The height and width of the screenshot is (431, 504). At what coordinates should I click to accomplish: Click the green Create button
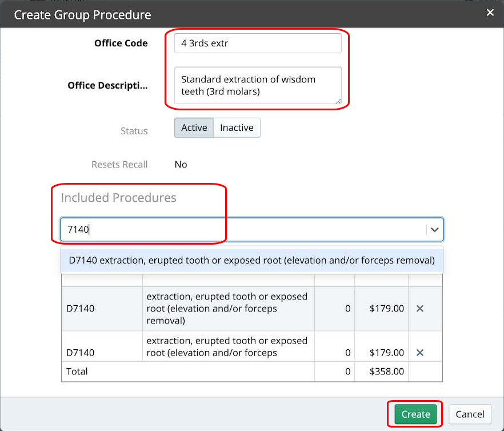pyautogui.click(x=415, y=414)
